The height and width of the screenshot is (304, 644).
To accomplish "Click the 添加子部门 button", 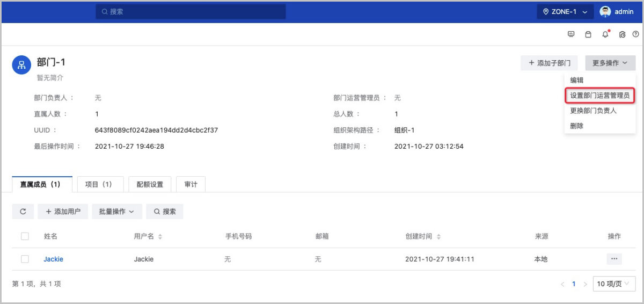I will coord(549,63).
